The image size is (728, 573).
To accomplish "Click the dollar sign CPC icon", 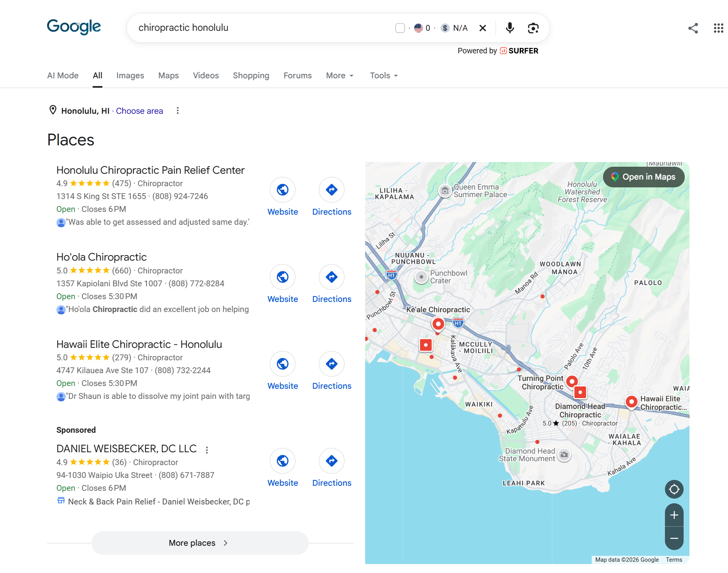I will pos(445,28).
